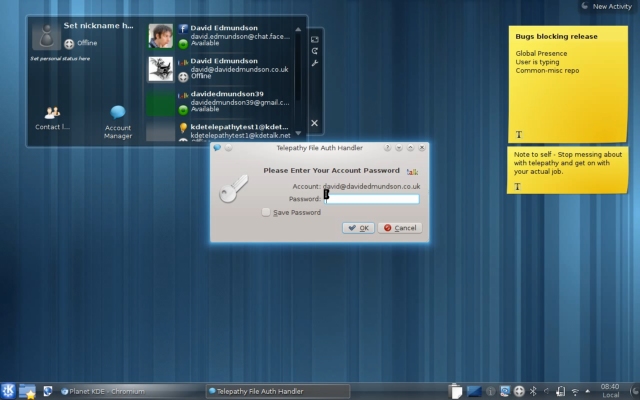Click the round pin button in the dialog title bar

click(x=229, y=147)
